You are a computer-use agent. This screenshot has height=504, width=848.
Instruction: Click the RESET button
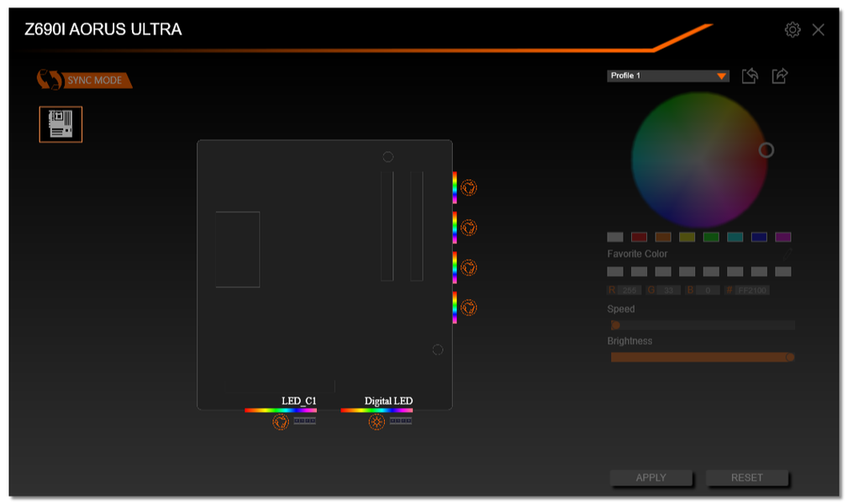[747, 477]
